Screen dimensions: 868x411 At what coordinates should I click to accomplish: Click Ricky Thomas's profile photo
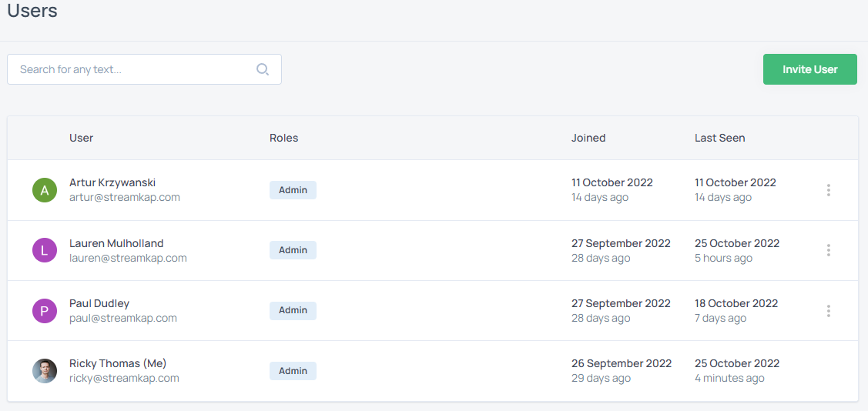click(x=45, y=371)
